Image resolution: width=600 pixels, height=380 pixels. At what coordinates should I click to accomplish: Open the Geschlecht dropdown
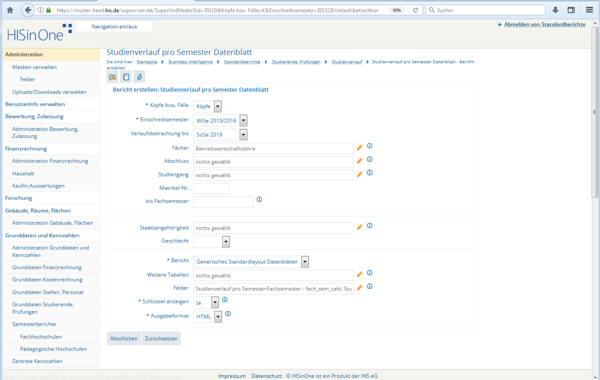click(x=212, y=241)
